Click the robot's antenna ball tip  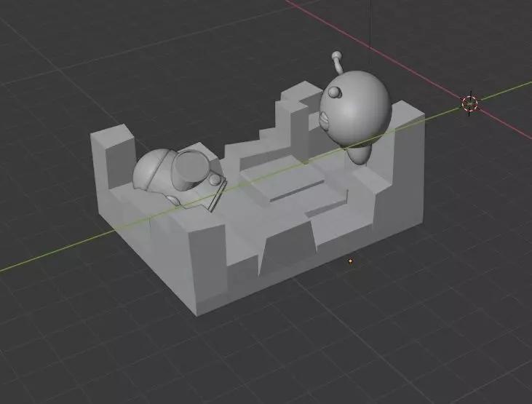pyautogui.click(x=336, y=55)
